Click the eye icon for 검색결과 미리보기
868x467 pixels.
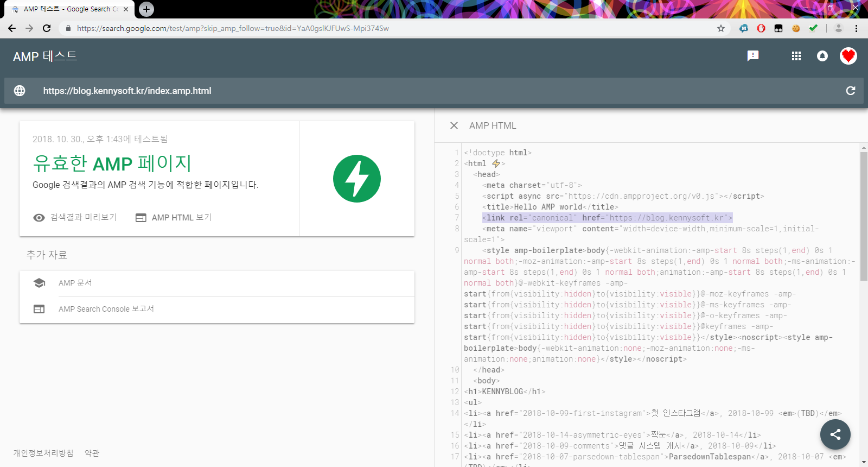coord(39,218)
